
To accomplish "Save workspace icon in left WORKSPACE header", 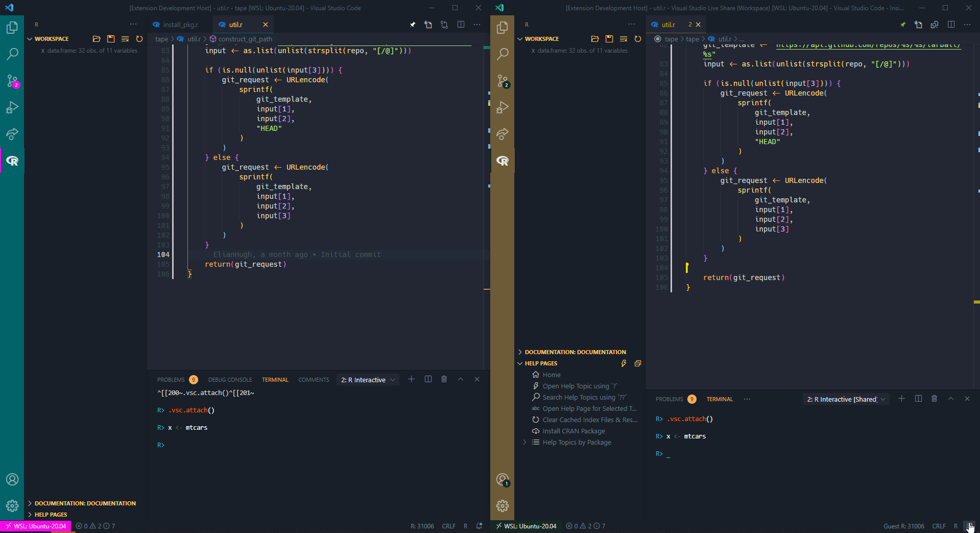I will (111, 39).
